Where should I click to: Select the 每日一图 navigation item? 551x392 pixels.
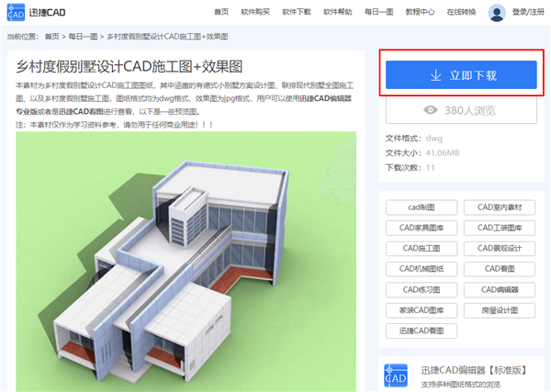(378, 12)
